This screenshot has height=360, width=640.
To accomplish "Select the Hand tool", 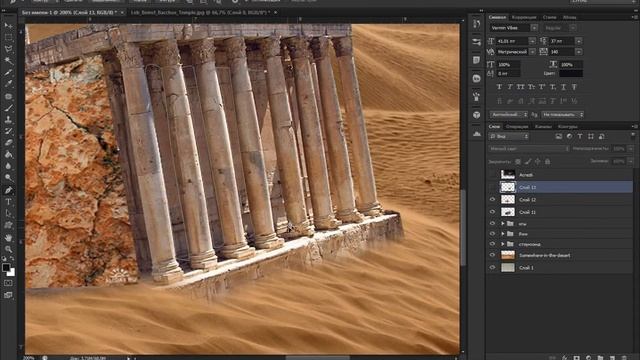I will [8, 237].
